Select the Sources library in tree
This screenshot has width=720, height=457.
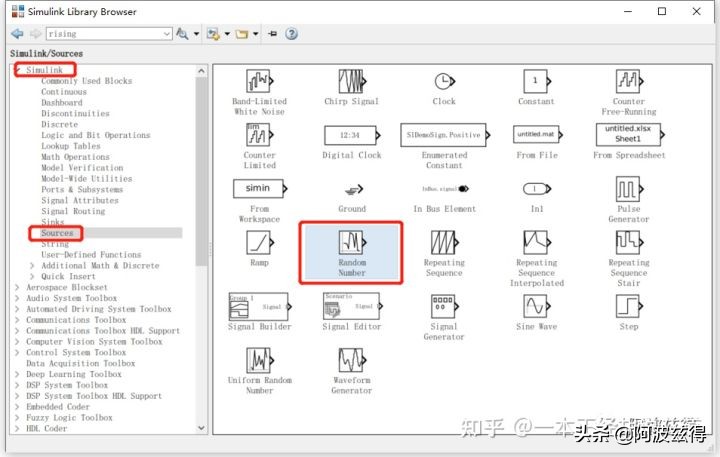(x=57, y=233)
